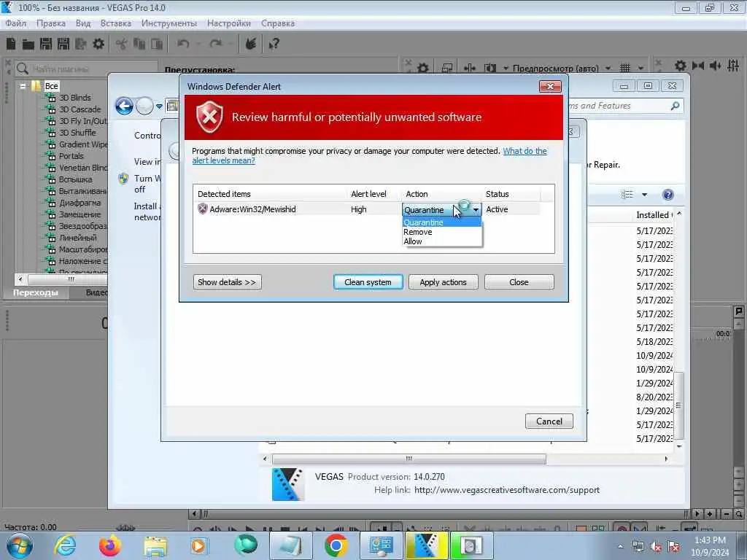This screenshot has height=560, width=747.
Task: Open preview overlays grid icon
Action: click(x=625, y=68)
